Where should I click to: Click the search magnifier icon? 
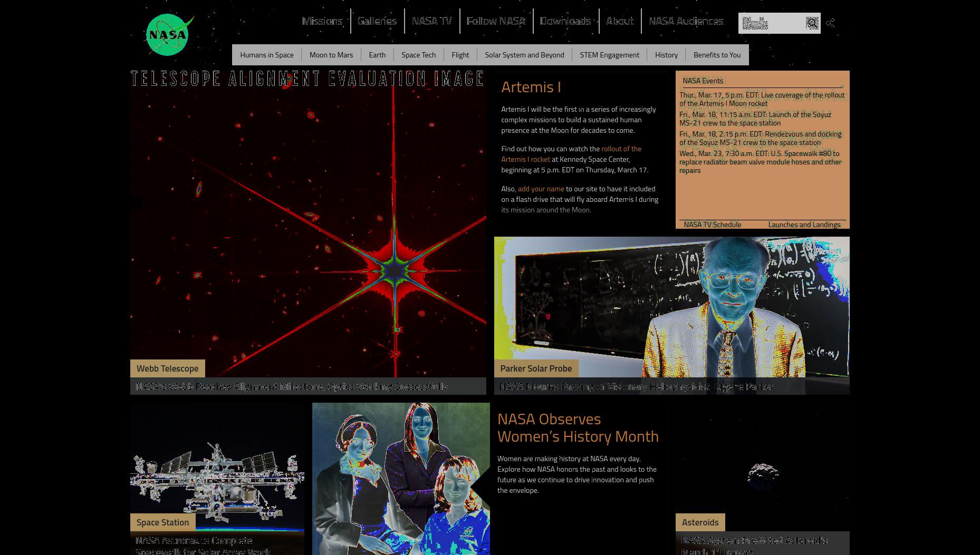tap(812, 23)
